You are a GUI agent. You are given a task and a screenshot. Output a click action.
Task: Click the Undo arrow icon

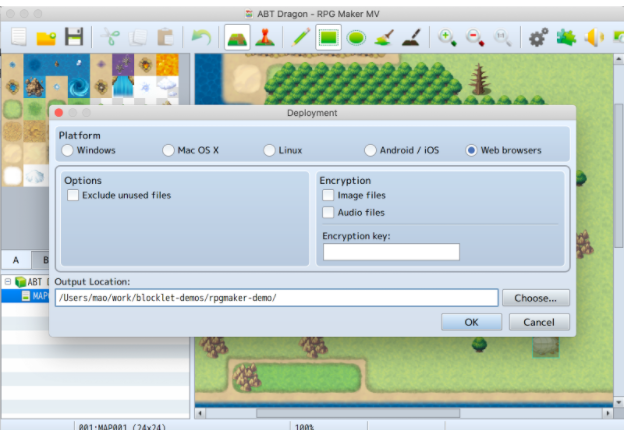pyautogui.click(x=202, y=38)
